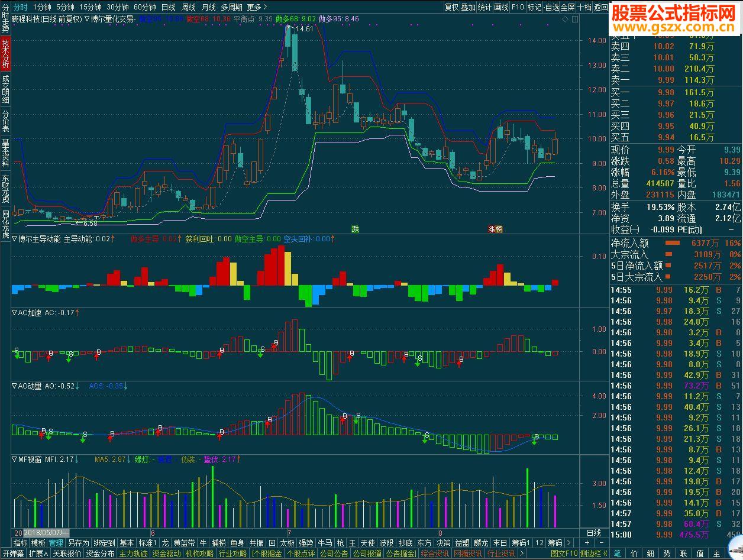The width and height of the screenshot is (743, 560).
Task: Open the 技术分析 side tab
Action: [5, 54]
